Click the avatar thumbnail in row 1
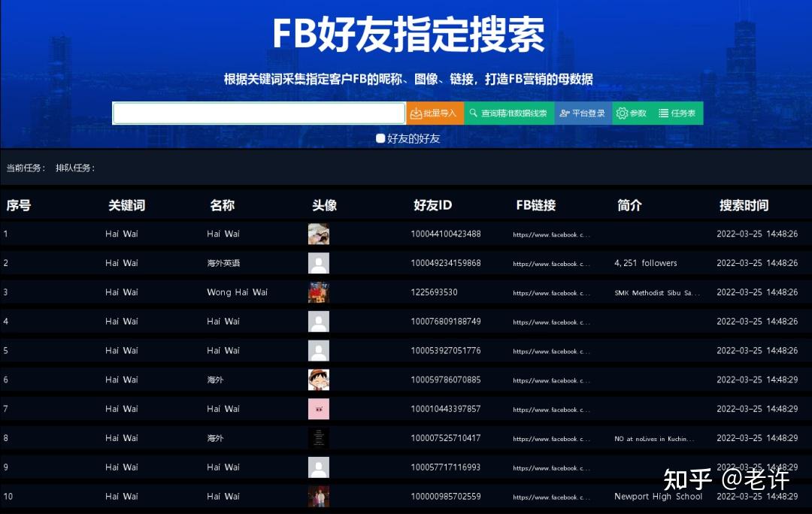This screenshot has width=812, height=514. (x=319, y=234)
